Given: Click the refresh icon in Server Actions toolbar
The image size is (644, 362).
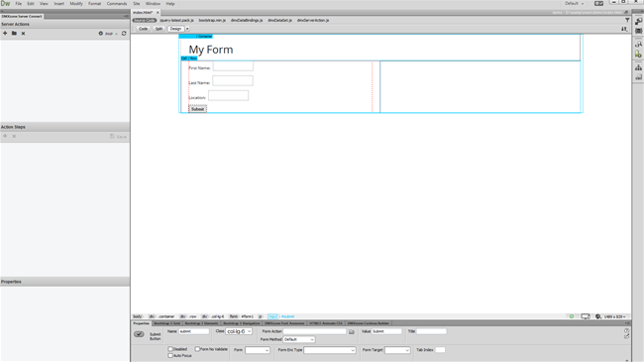Looking at the screenshot, I should click(124, 34).
